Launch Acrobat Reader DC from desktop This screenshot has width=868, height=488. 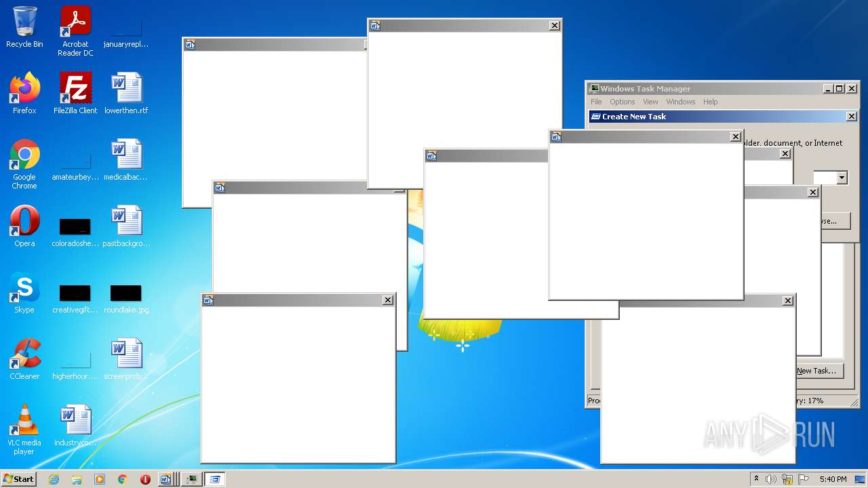pyautogui.click(x=75, y=31)
